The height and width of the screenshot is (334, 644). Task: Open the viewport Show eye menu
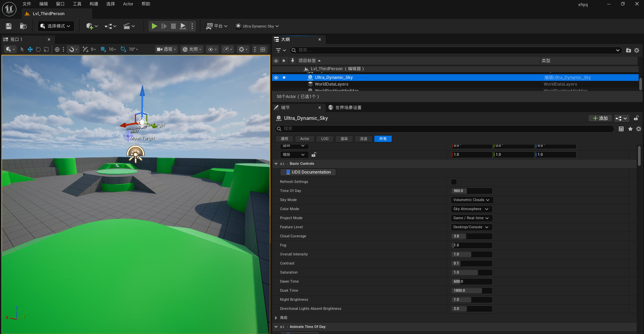coord(212,49)
